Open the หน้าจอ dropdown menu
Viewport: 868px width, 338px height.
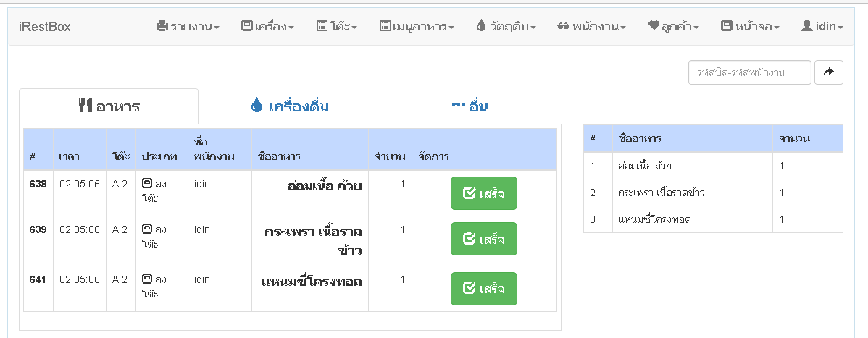pyautogui.click(x=751, y=26)
